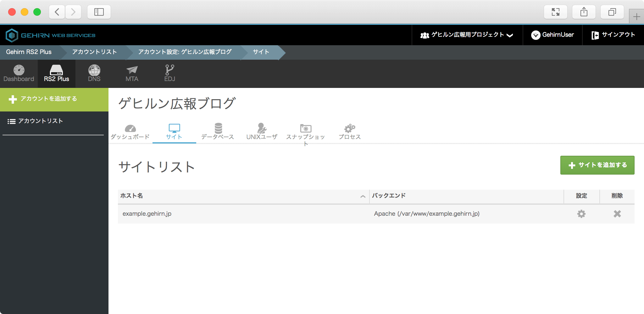Expand the ゲヒルン広報用プロジェクト project dropdown
This screenshot has width=644, height=314.
pos(467,35)
